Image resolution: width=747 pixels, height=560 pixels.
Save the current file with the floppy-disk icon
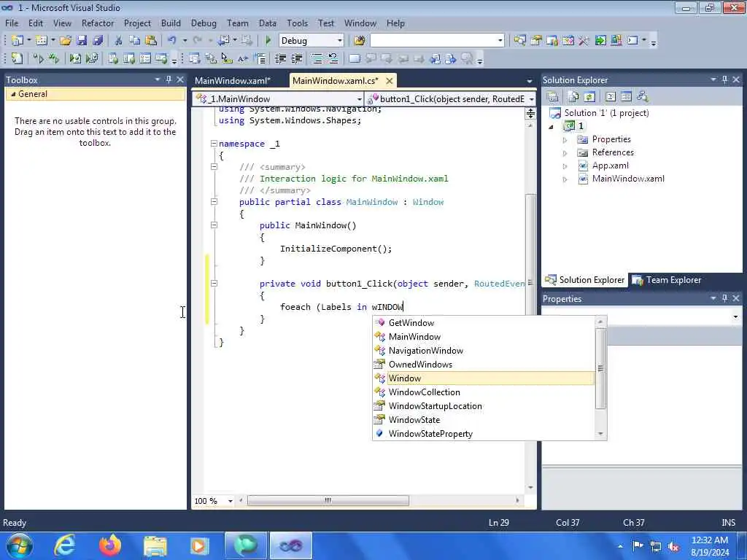[x=82, y=41]
